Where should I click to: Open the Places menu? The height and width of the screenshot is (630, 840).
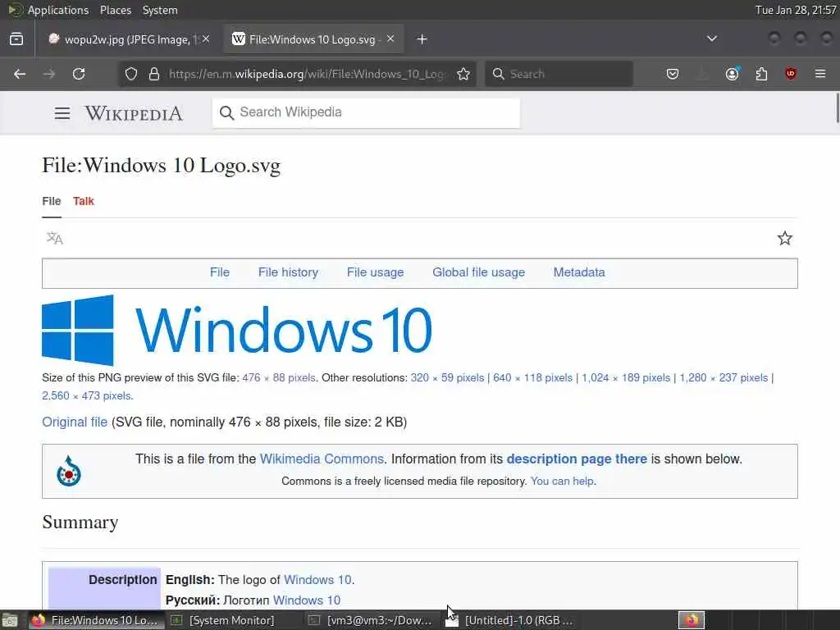click(x=116, y=10)
